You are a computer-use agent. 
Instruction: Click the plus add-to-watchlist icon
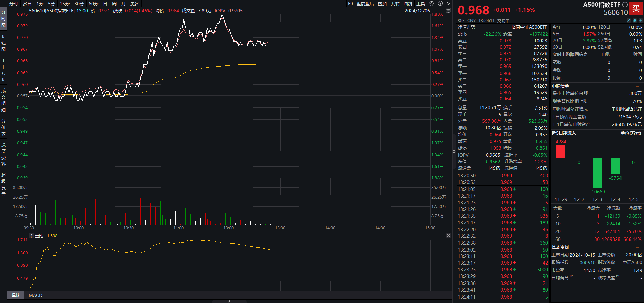[x=640, y=20]
